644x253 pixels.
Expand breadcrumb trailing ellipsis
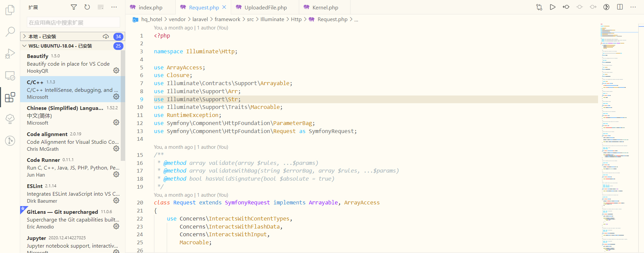(356, 19)
